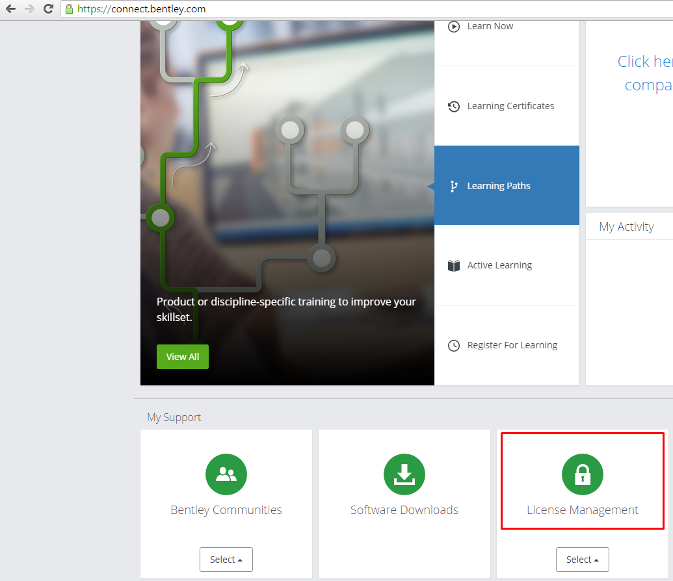Click the 'Product or discipline-specific training' caption
Screen dimensions: 673x581
(x=286, y=309)
